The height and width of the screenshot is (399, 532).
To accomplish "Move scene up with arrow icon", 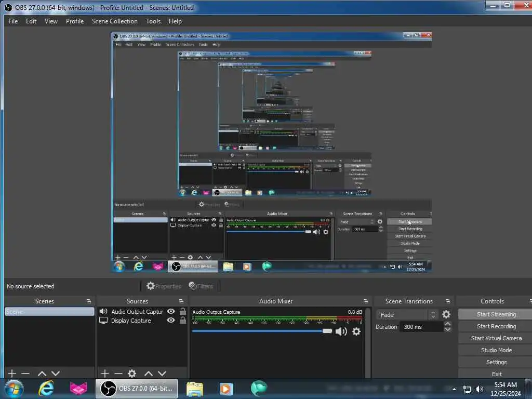I will pos(42,373).
